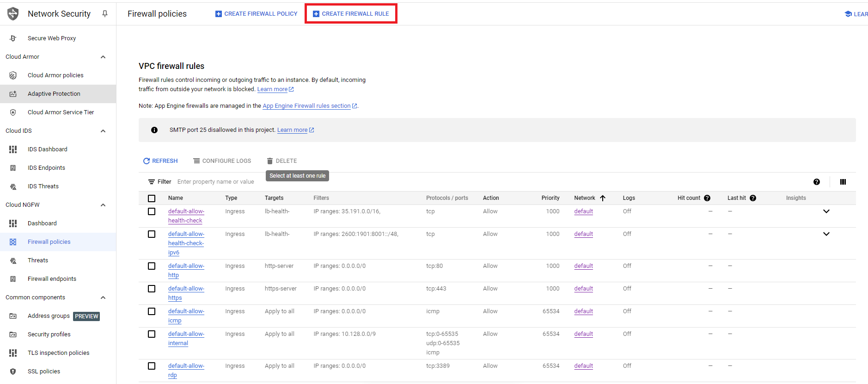
Task: Click the SMTP notice info icon
Action: tap(154, 130)
